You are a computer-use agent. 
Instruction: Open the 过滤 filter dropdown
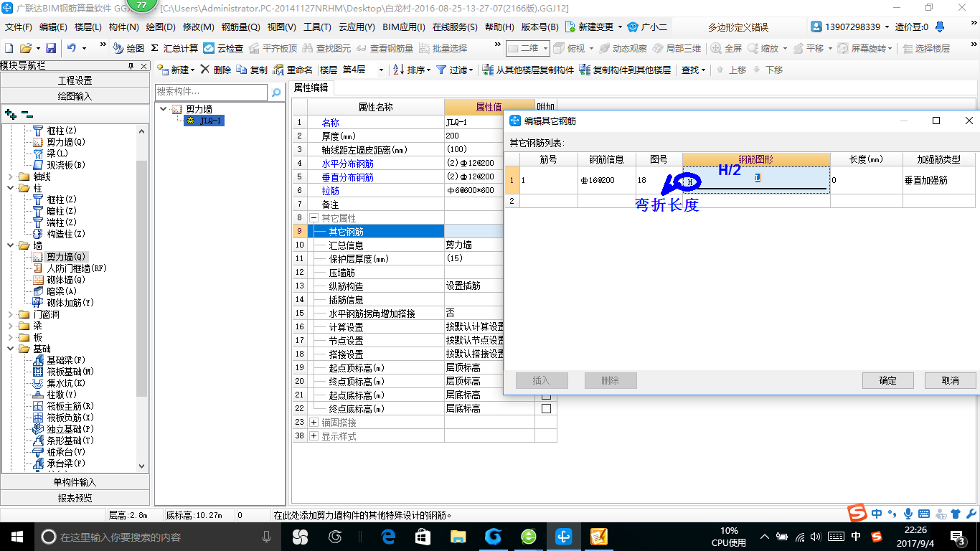(470, 70)
